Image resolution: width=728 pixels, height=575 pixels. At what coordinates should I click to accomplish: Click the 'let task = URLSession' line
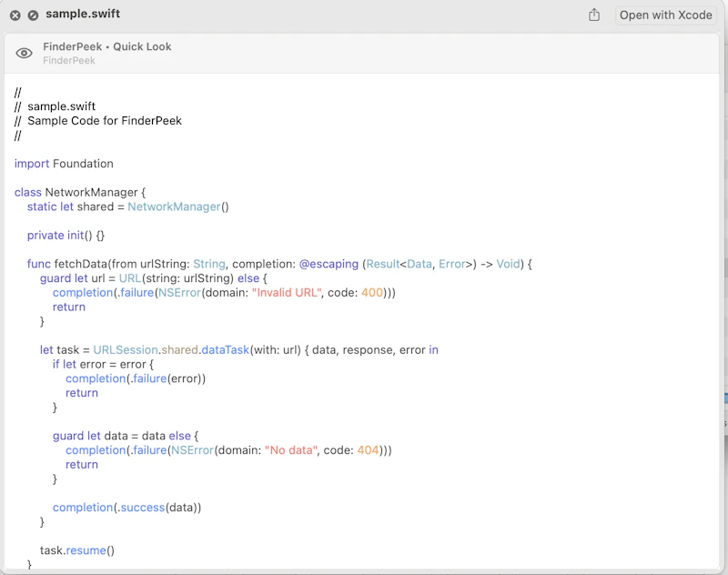click(x=239, y=349)
